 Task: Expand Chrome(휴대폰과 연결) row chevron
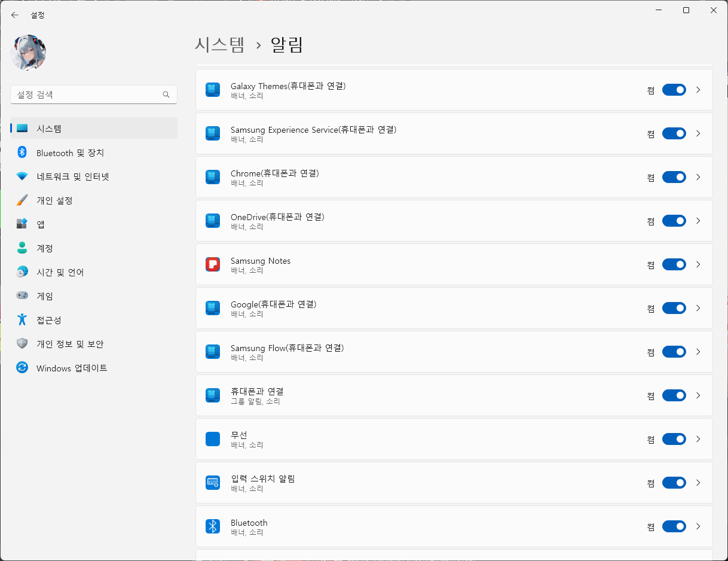tap(698, 177)
